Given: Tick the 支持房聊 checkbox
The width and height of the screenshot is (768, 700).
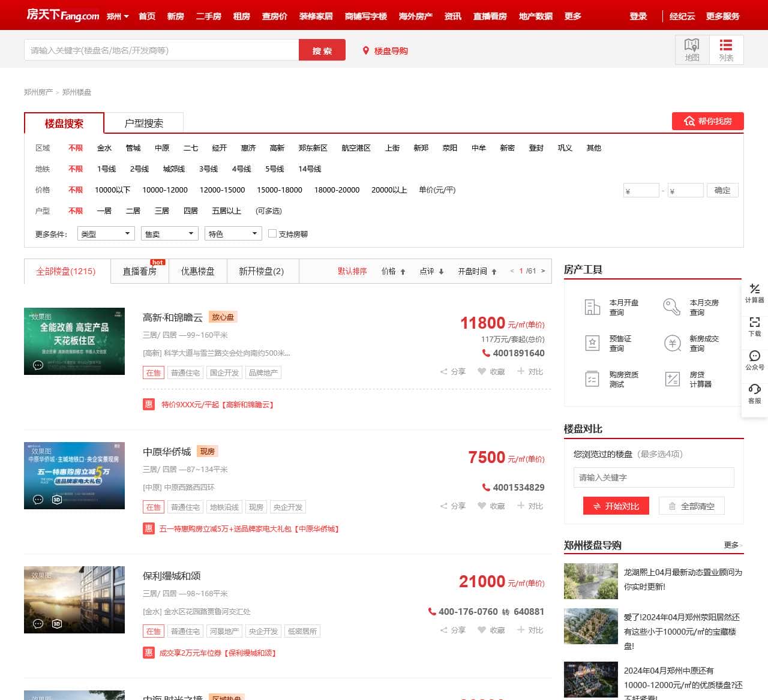Looking at the screenshot, I should tap(272, 233).
